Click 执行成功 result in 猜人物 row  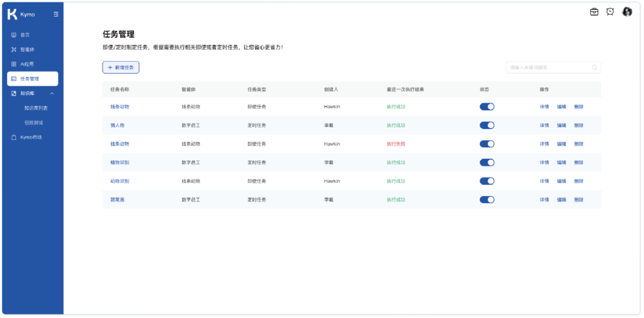point(396,126)
